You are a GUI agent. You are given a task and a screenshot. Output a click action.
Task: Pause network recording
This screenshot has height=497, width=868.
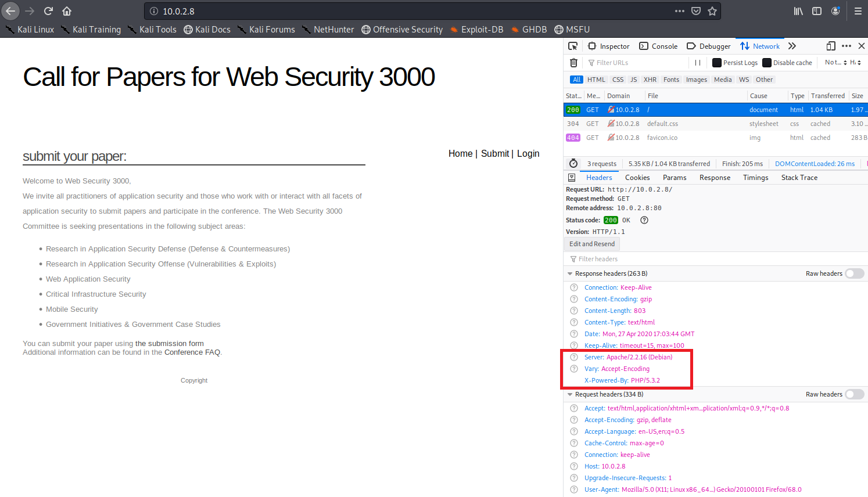(x=698, y=63)
